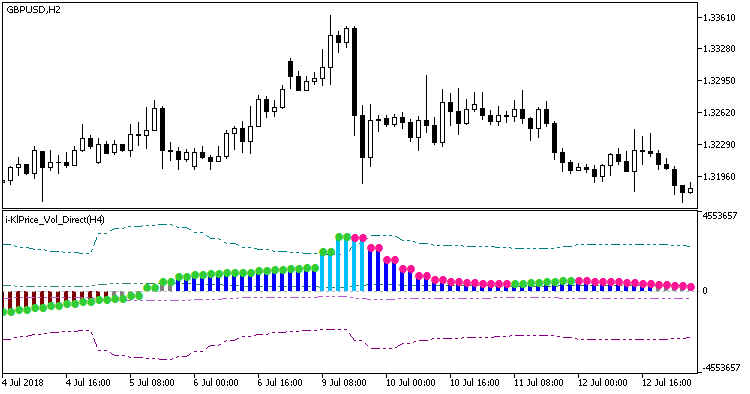Screen dimensions: 750x394
Task: Select the 12 Jul 00:00 time label
Action: [603, 383]
